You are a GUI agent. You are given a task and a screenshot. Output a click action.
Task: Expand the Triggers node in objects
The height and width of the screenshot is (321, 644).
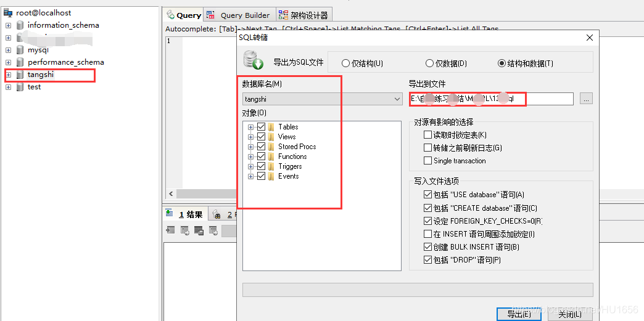250,166
